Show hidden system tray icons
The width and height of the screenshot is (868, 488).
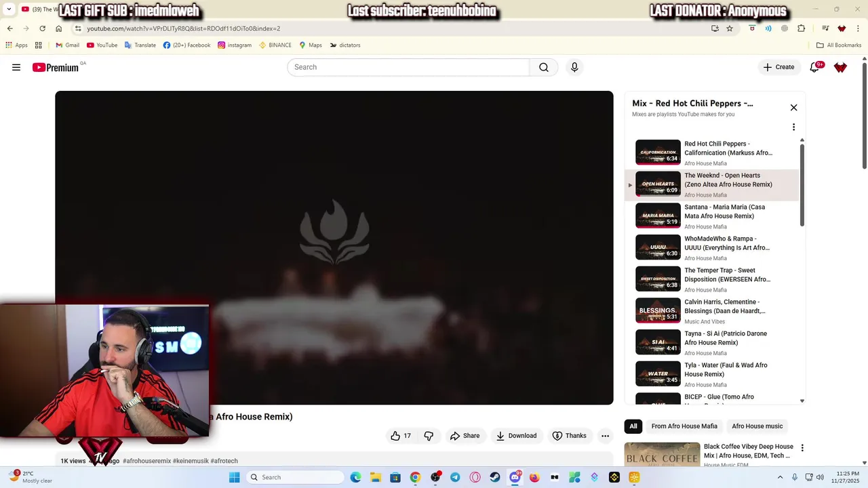click(779, 477)
